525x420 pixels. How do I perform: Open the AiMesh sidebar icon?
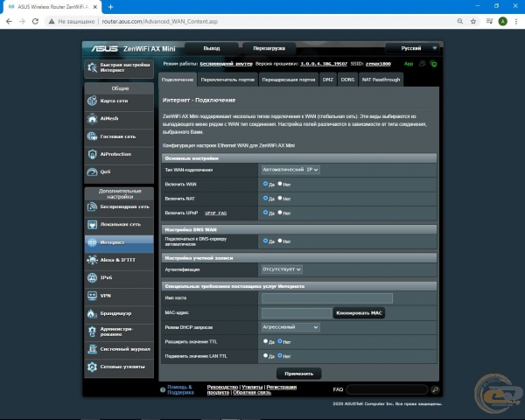(x=92, y=119)
